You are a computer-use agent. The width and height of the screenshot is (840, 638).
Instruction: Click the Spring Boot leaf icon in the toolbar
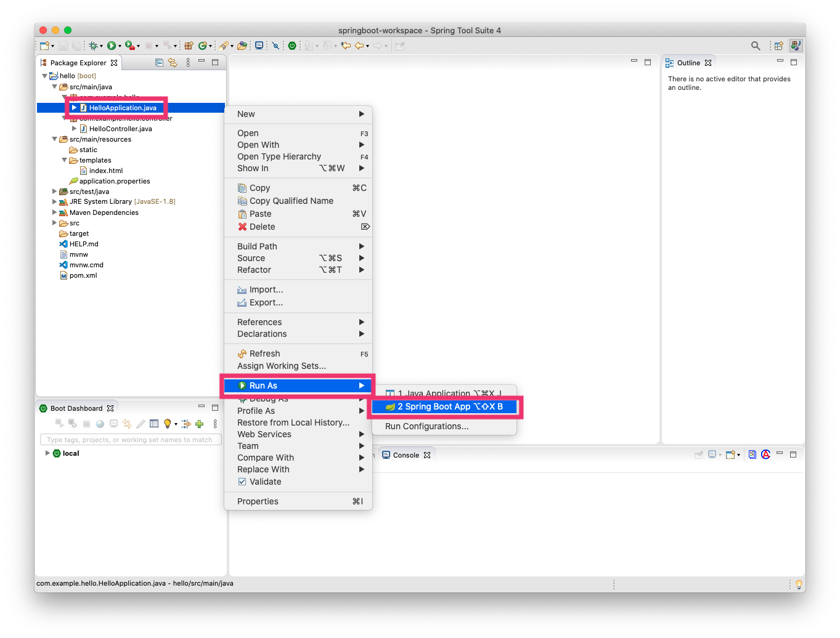(292, 46)
